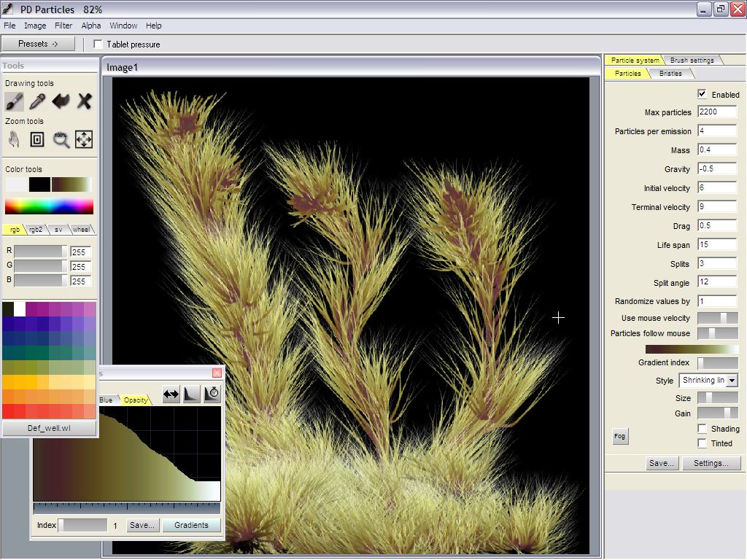Click the four-arrow fit-to-window icon
This screenshot has height=560, width=747.
tap(84, 139)
